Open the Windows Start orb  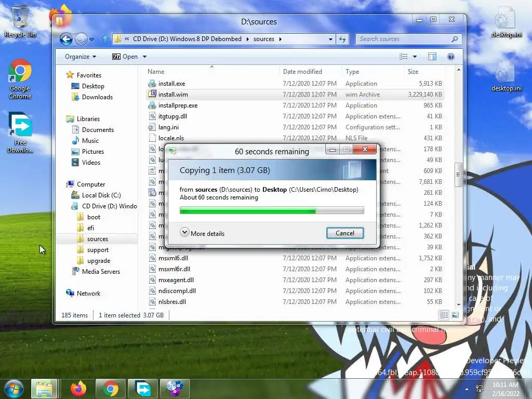click(x=13, y=389)
